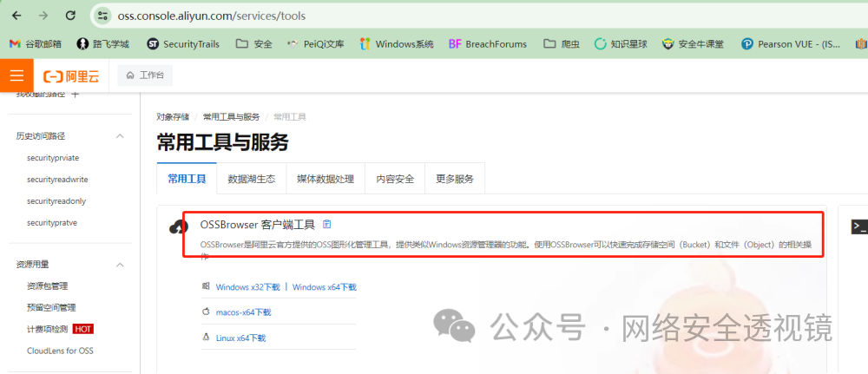Download Windows x32 OSSBrowser
Image resolution: width=868 pixels, height=374 pixels.
tap(248, 287)
